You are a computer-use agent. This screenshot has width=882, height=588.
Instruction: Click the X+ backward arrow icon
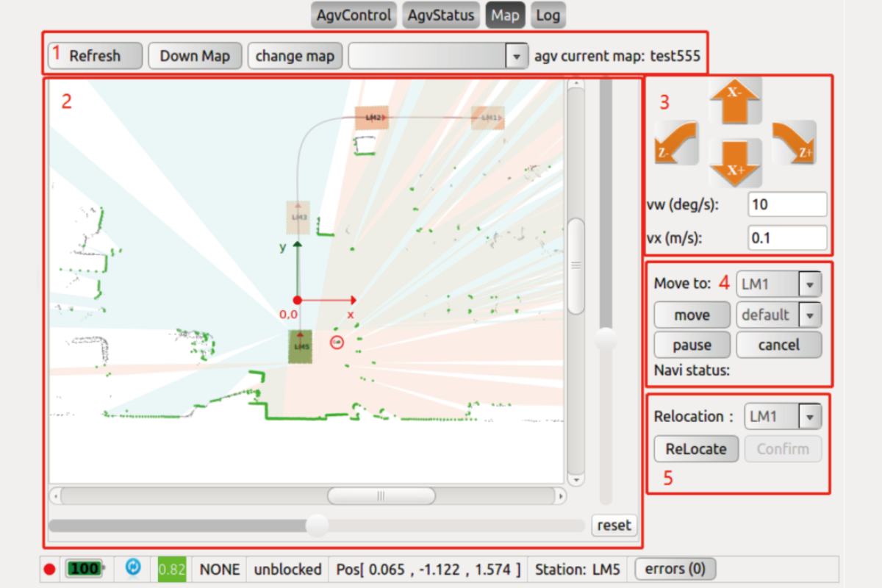(734, 162)
